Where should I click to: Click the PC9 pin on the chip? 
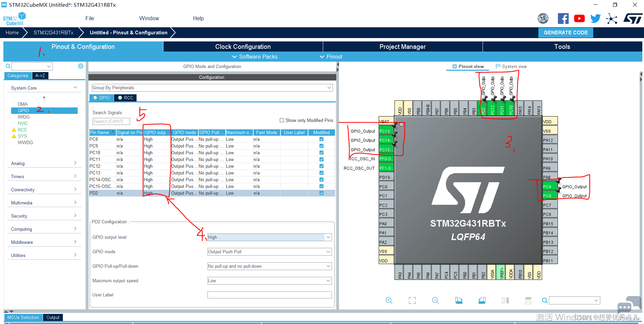point(550,187)
